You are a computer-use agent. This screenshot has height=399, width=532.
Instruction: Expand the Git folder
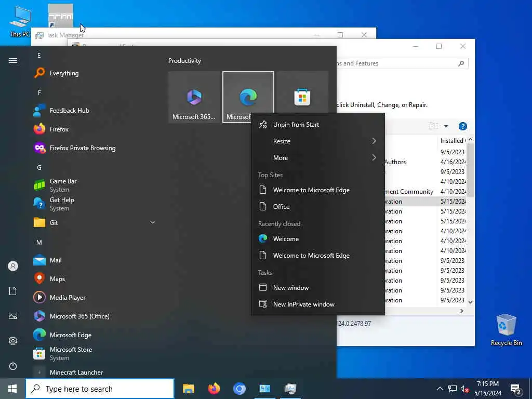(94, 222)
